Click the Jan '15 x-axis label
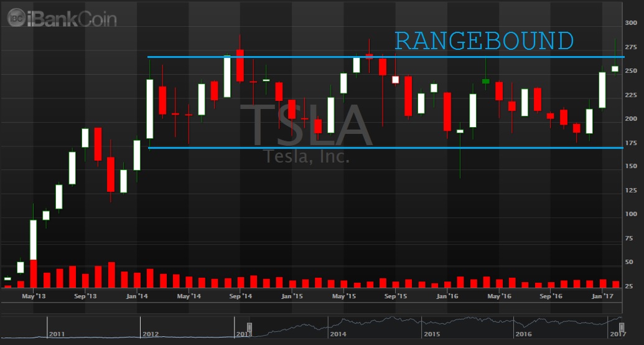The height and width of the screenshot is (345, 644). [x=292, y=296]
